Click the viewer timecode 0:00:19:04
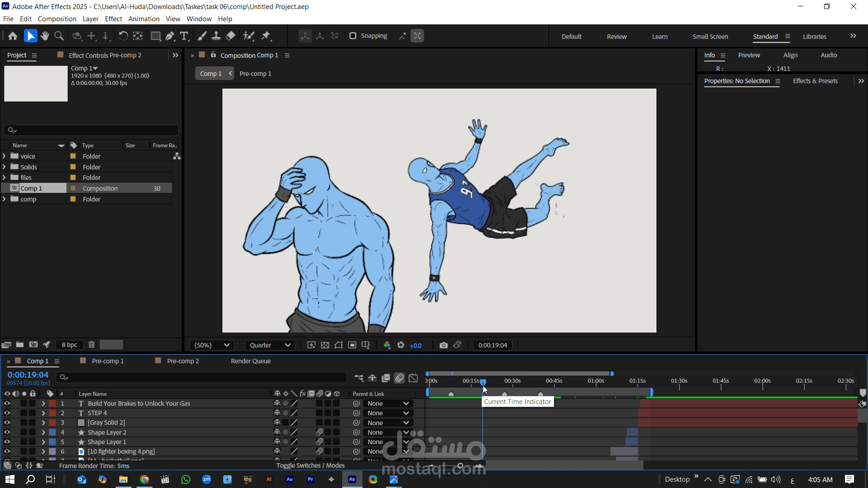This screenshot has width=868, height=488. point(493,345)
